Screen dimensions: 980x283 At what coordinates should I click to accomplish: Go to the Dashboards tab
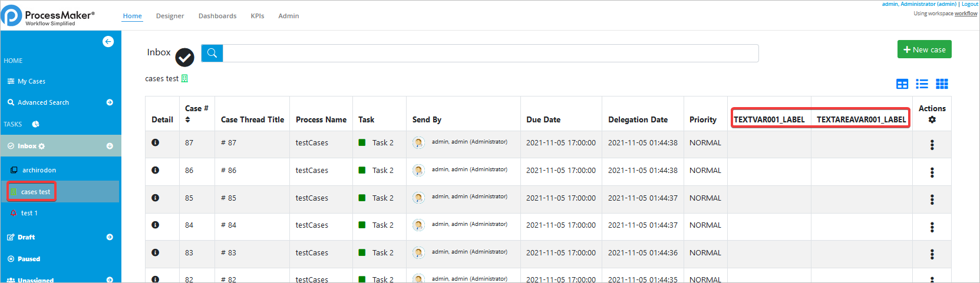217,16
